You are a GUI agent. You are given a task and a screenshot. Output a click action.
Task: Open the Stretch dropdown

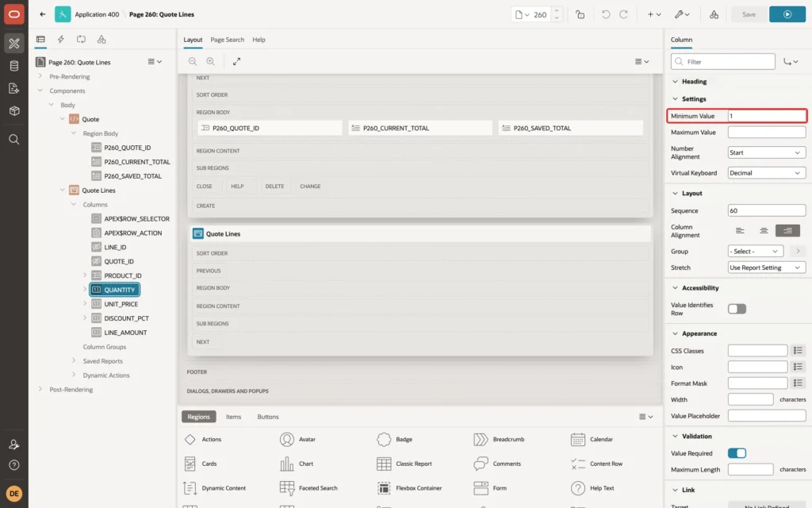click(x=767, y=268)
